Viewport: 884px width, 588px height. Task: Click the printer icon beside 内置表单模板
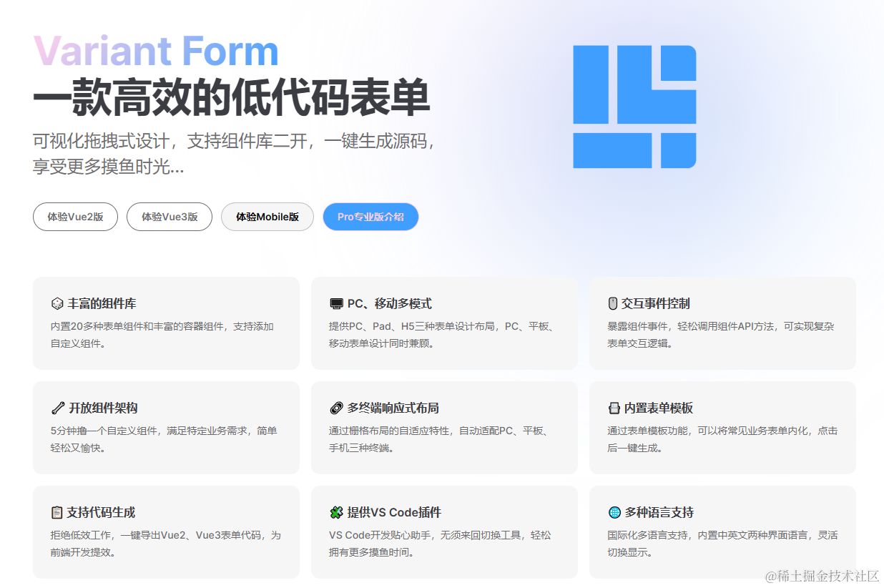(x=613, y=408)
